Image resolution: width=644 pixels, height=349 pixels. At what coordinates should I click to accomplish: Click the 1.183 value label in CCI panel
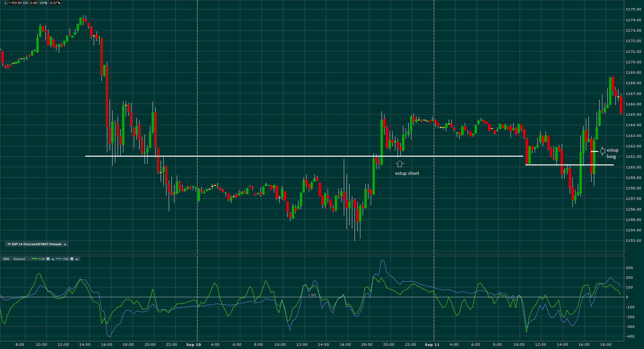[312, 295]
